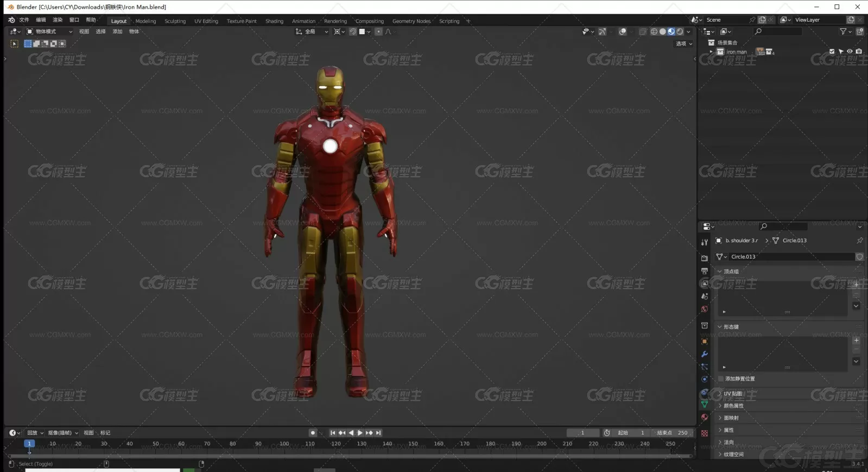Click the timeline horizontal scrollbar
This screenshot has width=868, height=472.
click(x=350, y=456)
